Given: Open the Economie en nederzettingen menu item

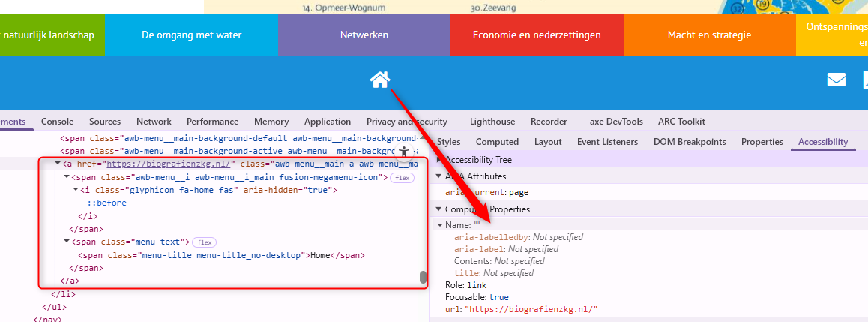Looking at the screenshot, I should coord(537,35).
